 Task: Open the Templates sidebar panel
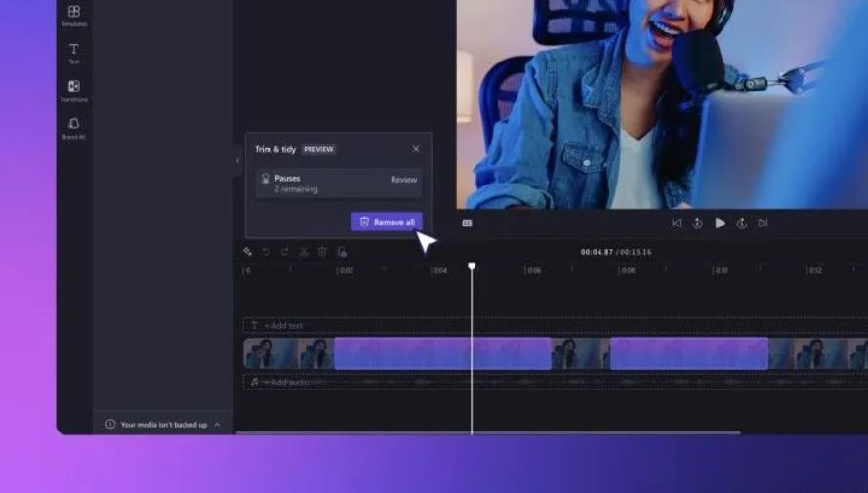[73, 14]
